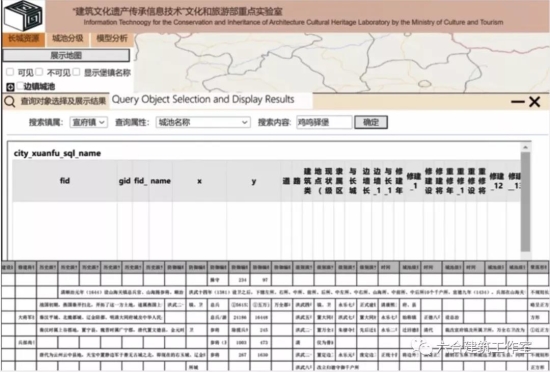Close the query results panel
The width and height of the screenshot is (550, 372).
point(535,102)
